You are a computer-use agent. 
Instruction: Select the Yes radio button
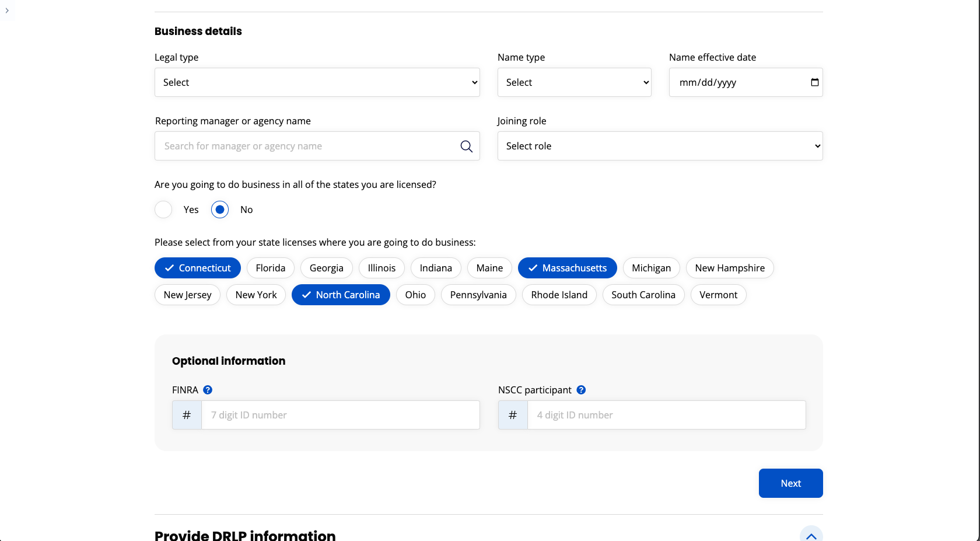163,210
